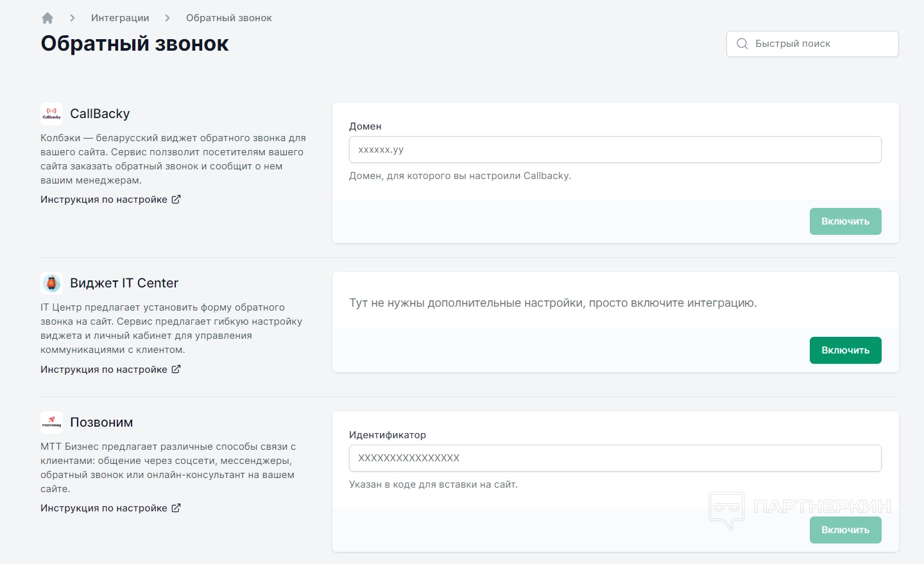The height and width of the screenshot is (564, 924).
Task: Click the IT Center widget logo icon
Action: coord(51,283)
